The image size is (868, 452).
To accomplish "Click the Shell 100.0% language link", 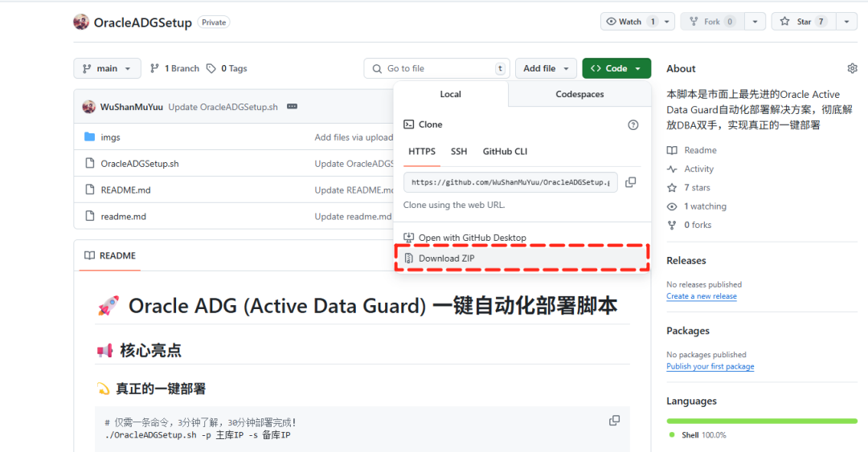I will (698, 435).
